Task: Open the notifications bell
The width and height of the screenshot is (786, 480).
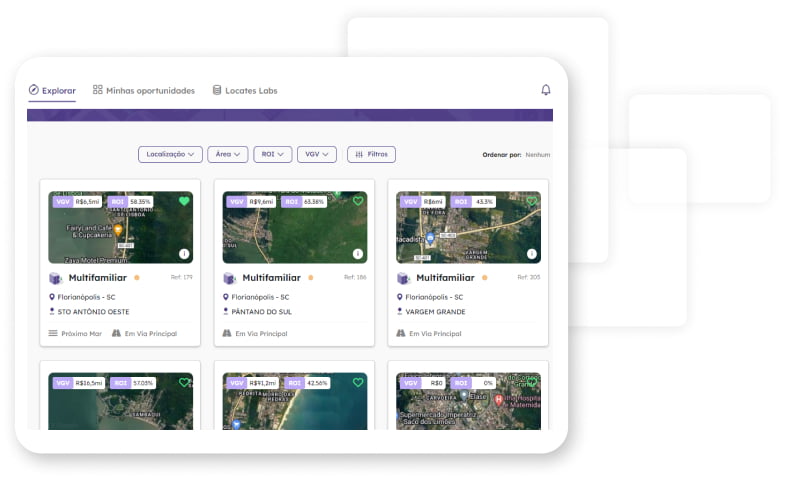Action: pyautogui.click(x=546, y=90)
